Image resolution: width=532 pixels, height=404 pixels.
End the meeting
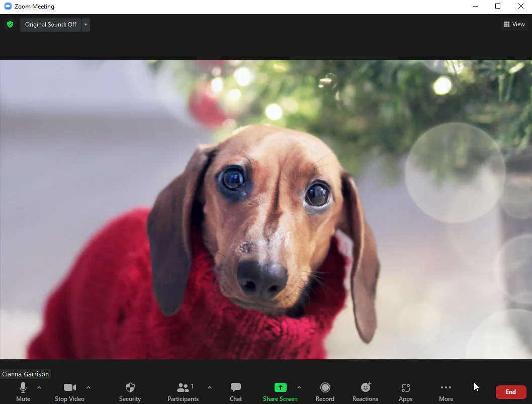[511, 392]
